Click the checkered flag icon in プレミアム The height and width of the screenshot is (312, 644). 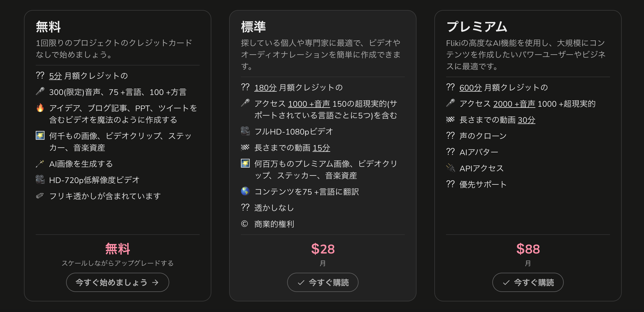click(451, 120)
